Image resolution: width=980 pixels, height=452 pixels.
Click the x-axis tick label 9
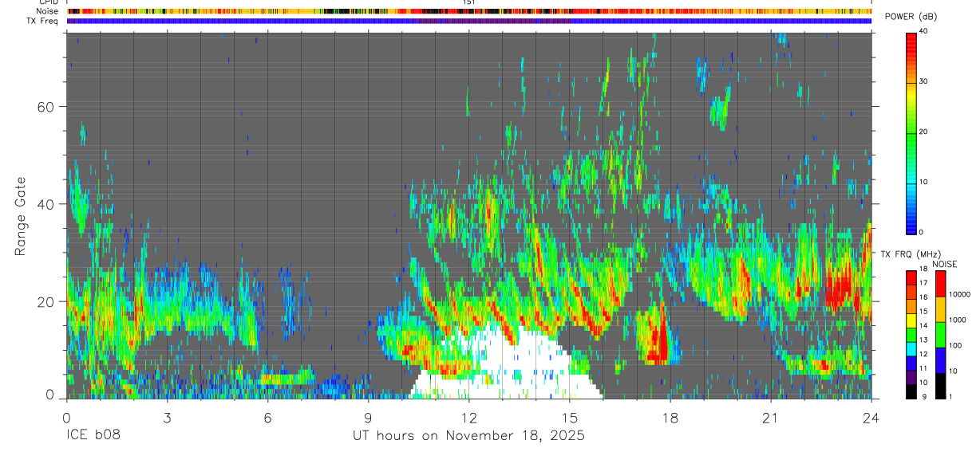pyautogui.click(x=368, y=418)
